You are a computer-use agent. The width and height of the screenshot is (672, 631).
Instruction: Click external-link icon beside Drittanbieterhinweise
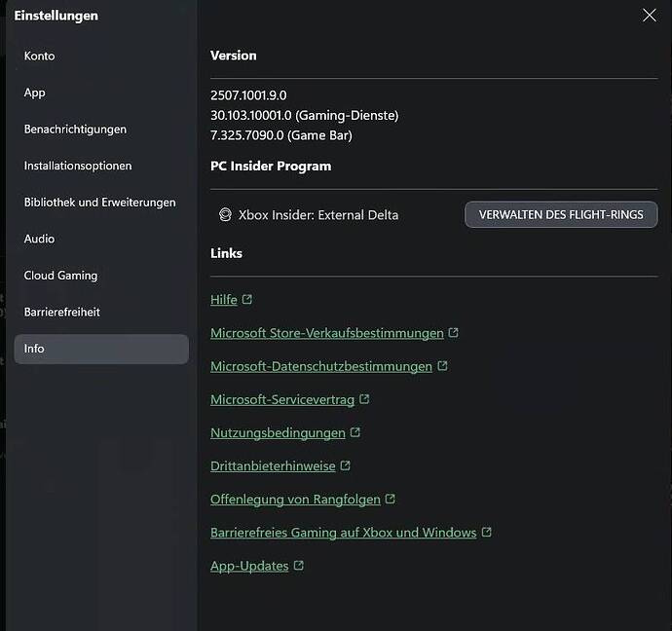(345, 465)
